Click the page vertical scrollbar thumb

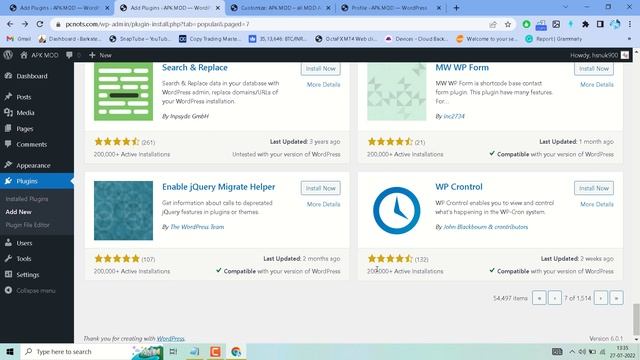(636, 319)
